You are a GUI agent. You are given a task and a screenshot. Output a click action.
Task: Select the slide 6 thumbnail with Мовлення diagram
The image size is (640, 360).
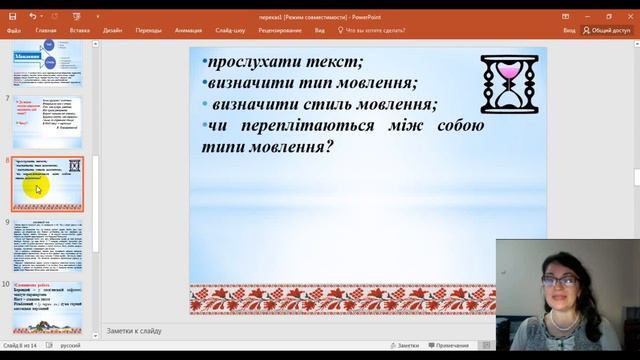click(x=47, y=63)
